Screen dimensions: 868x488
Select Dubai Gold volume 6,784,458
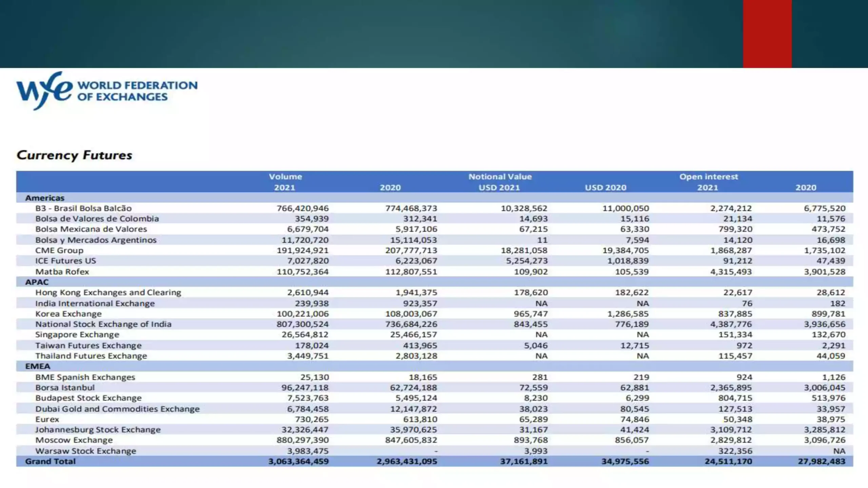pyautogui.click(x=308, y=409)
